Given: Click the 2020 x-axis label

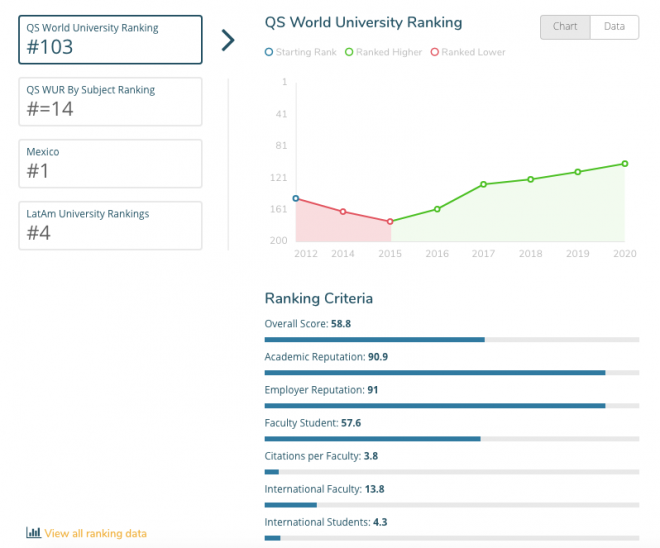Looking at the screenshot, I should pyautogui.click(x=625, y=253).
